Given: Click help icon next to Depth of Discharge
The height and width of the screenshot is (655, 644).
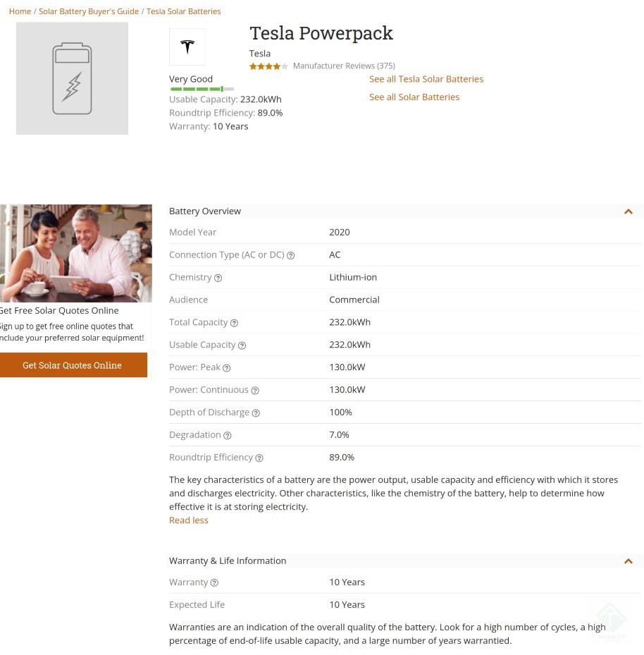Looking at the screenshot, I should [x=256, y=413].
